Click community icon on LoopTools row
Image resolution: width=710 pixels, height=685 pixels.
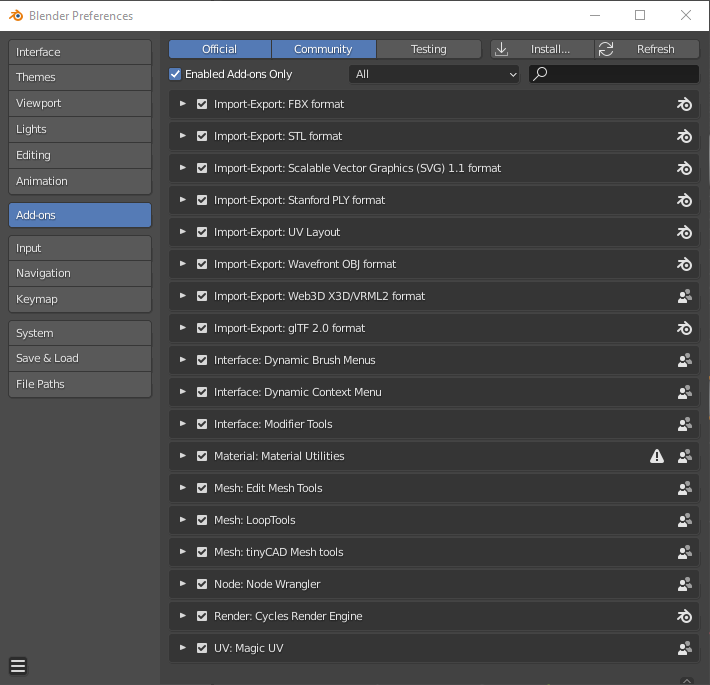pos(684,520)
